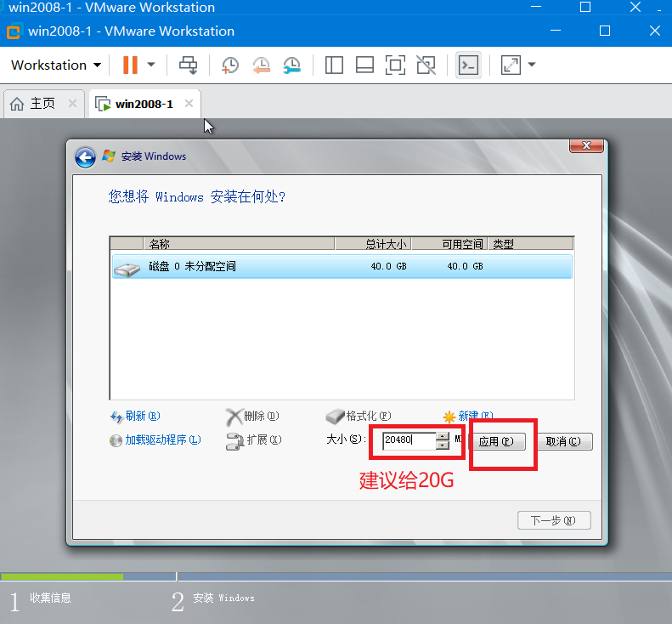
Task: Decrease partition size with down spinner
Action: (x=443, y=445)
